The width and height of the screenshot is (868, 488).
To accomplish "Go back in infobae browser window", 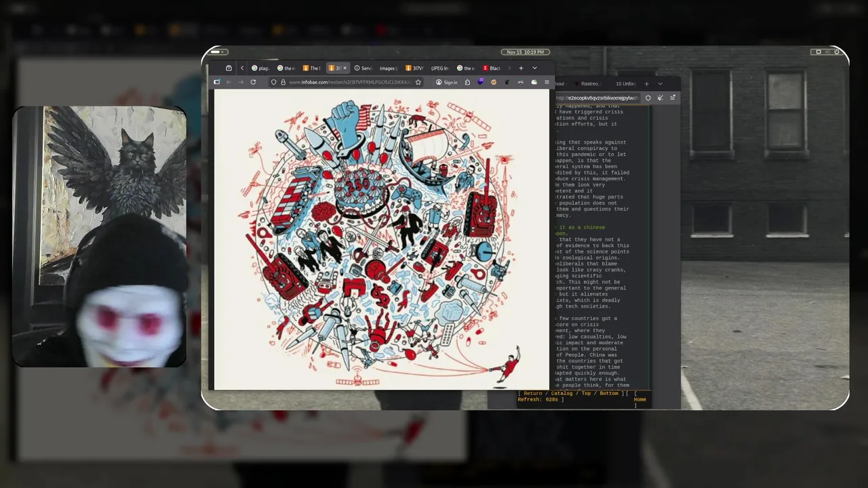I will [229, 82].
